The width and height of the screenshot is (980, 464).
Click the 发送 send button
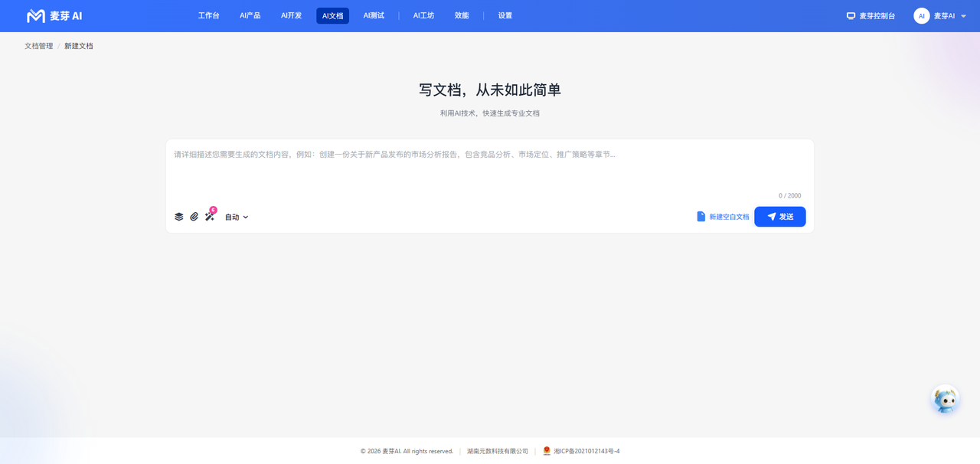coord(779,217)
